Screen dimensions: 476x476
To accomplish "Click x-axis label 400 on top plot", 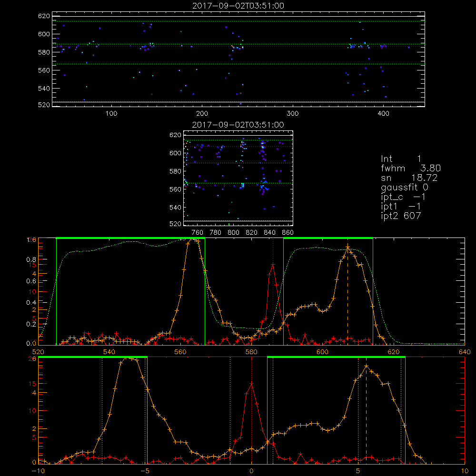I will pyautogui.click(x=383, y=114).
